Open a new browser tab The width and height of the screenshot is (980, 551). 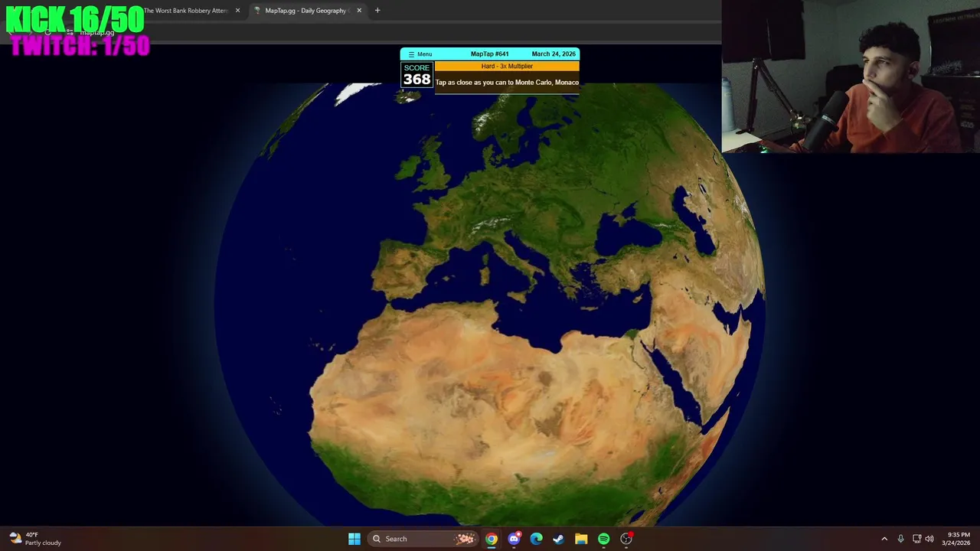(x=377, y=11)
